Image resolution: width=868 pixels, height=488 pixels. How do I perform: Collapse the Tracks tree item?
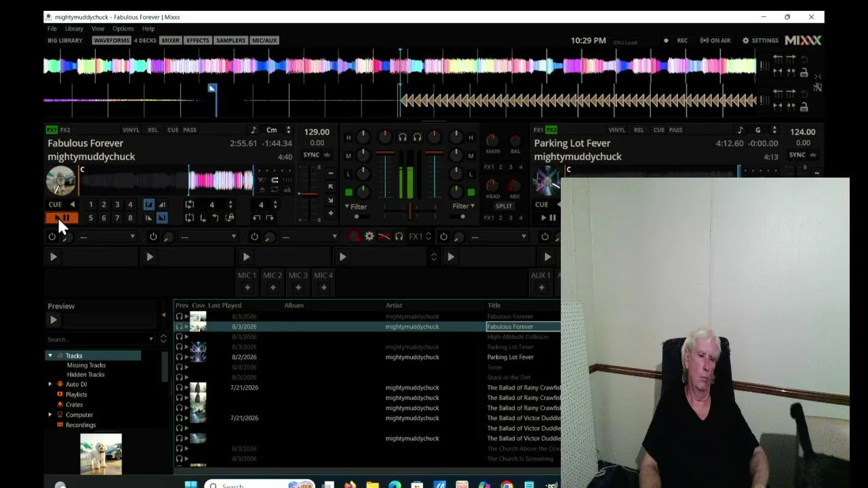point(50,356)
